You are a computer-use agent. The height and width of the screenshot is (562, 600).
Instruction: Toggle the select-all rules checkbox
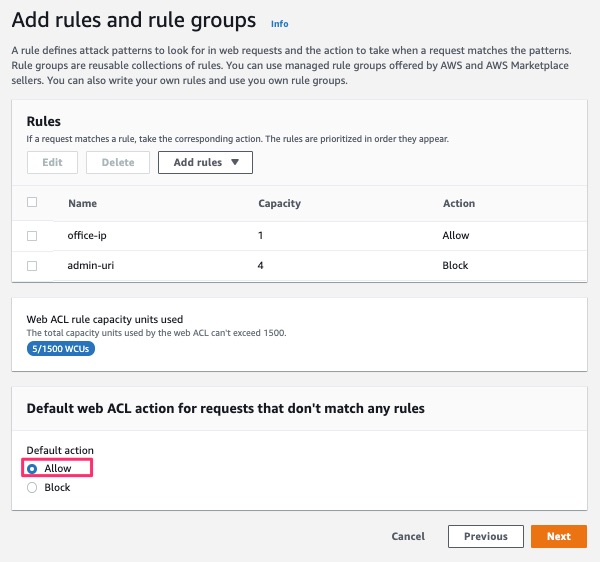(32, 202)
